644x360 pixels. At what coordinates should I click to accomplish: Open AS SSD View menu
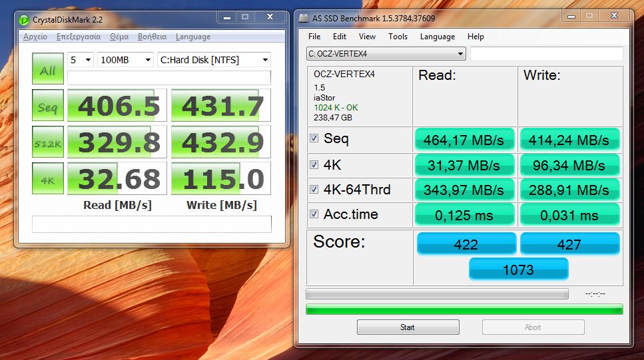click(367, 37)
